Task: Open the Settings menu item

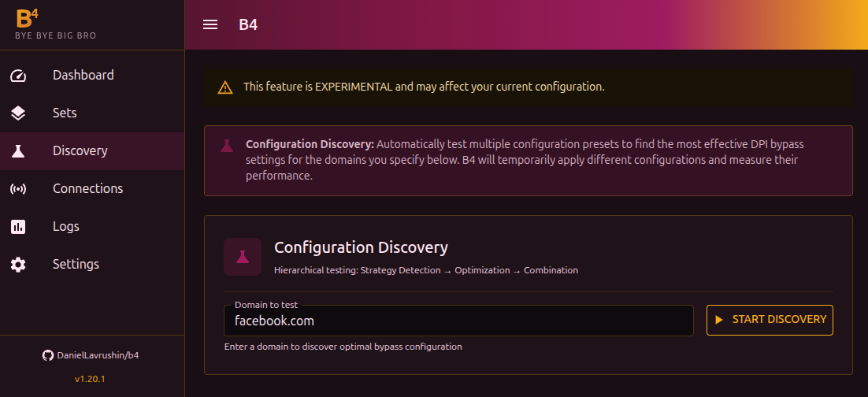Action: tap(76, 265)
